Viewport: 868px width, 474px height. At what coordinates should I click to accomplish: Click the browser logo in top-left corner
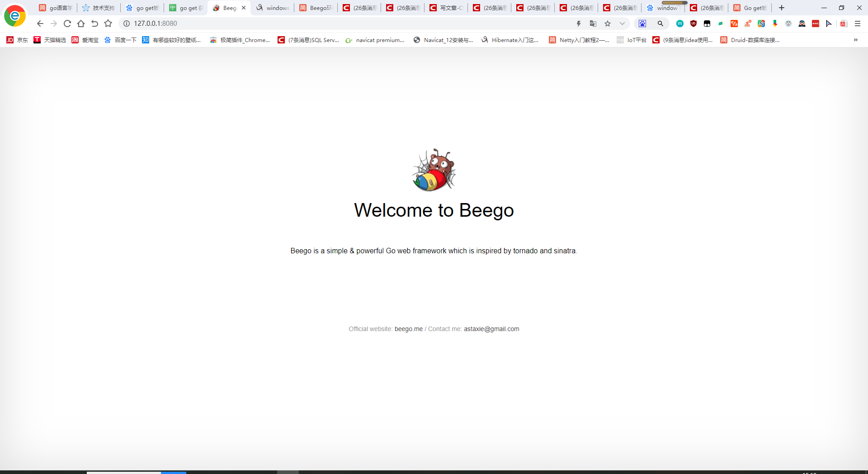[15, 16]
